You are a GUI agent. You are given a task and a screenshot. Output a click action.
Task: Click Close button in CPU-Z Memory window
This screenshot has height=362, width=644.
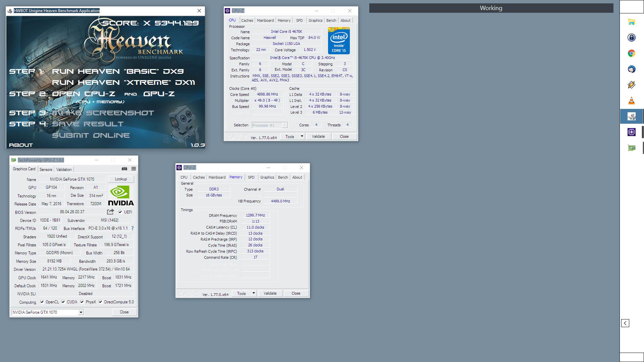point(296,293)
